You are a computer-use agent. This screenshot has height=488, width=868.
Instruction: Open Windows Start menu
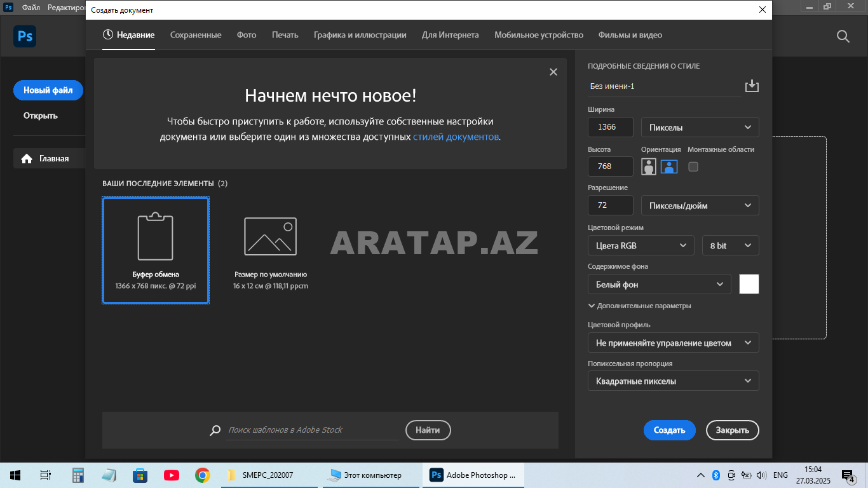15,475
